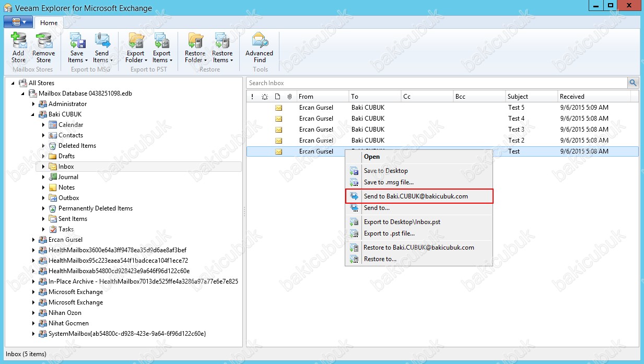Click the Sent Items folder icon
The image size is (644, 364).
tap(52, 219)
